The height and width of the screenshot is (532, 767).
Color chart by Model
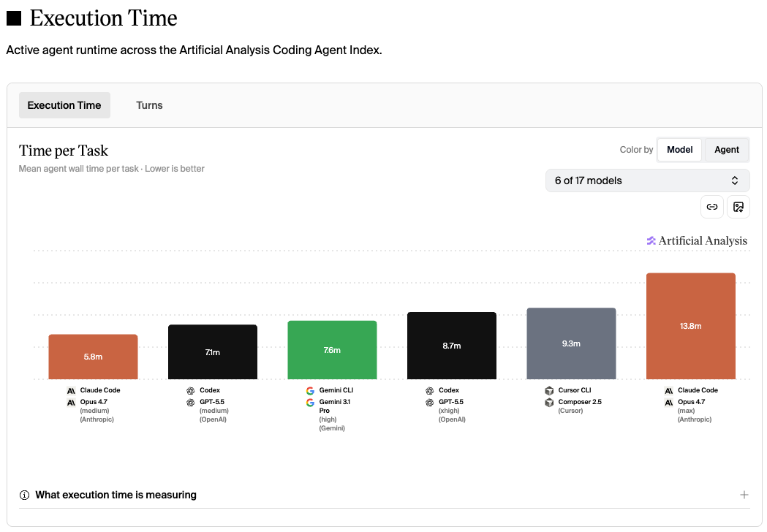679,150
